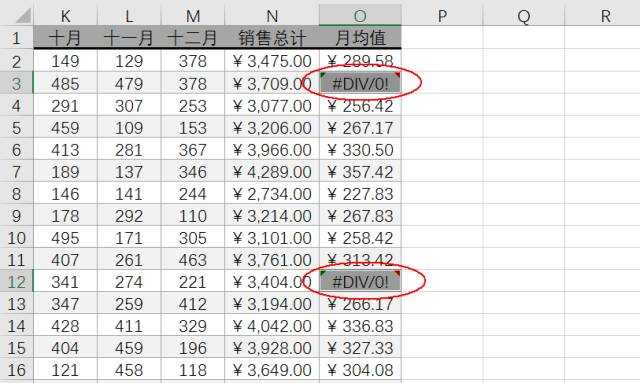This screenshot has height=383, width=640.
Task: Select column Q header
Action: (524, 16)
